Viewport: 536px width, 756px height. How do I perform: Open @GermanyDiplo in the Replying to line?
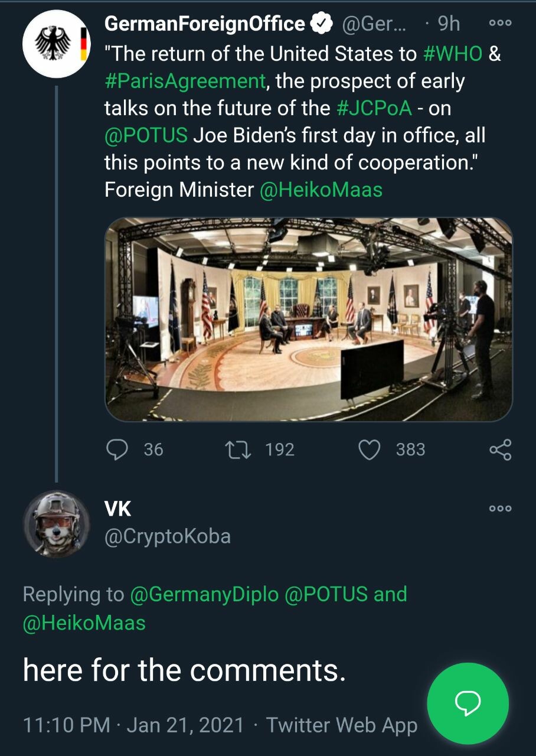pyautogui.click(x=204, y=594)
